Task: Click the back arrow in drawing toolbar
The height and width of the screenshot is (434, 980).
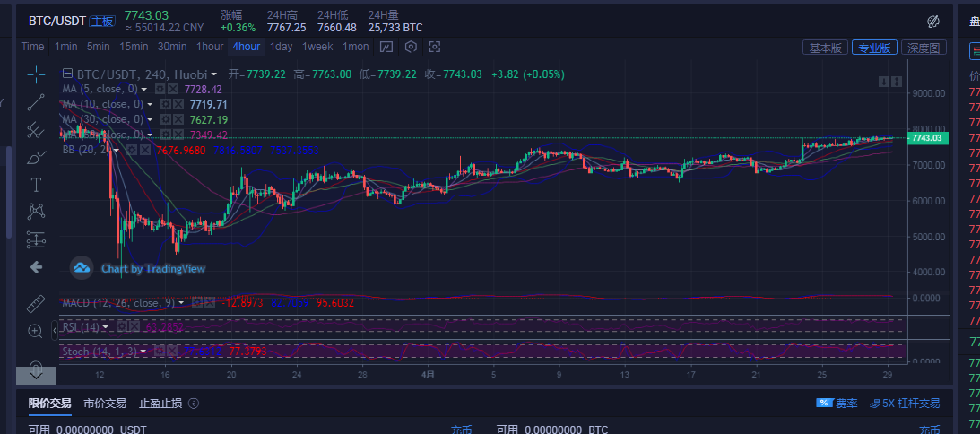Action: (36, 267)
